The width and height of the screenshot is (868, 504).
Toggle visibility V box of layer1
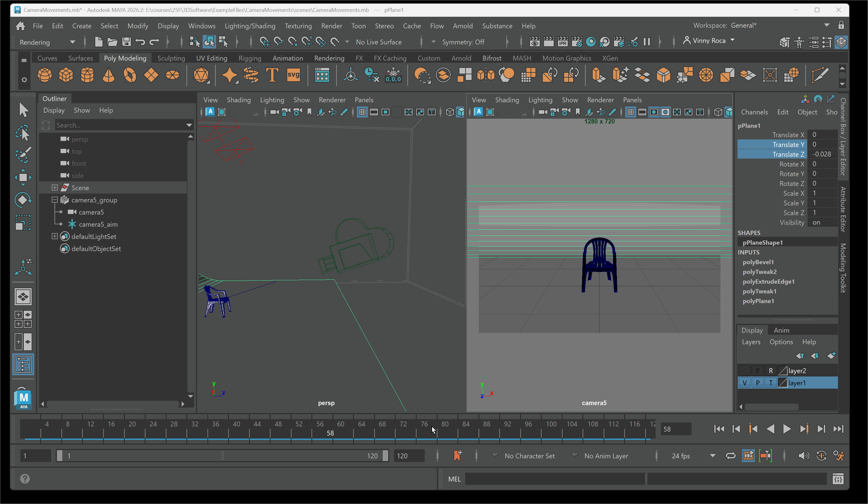745,383
